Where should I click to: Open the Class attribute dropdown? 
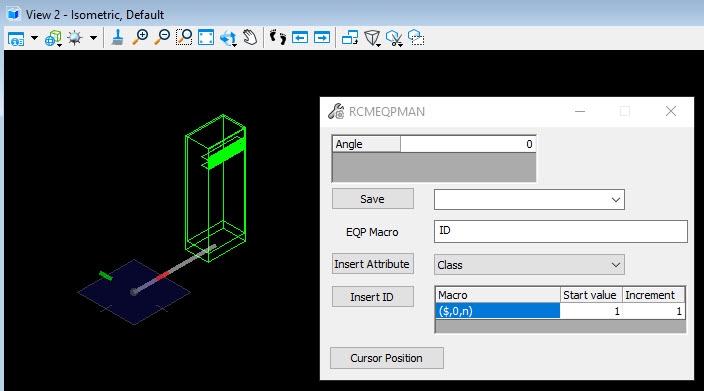(x=529, y=265)
